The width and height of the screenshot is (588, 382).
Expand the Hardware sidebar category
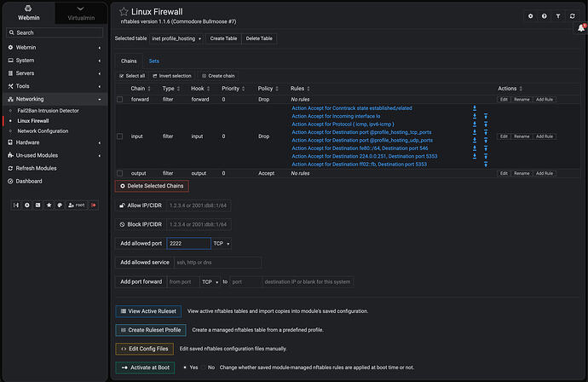[x=55, y=142]
